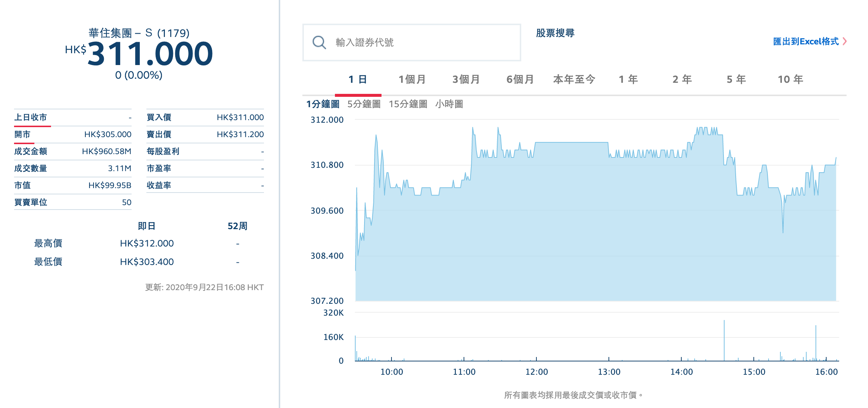Click the magnifying glass search icon
This screenshot has width=868, height=408.
[x=319, y=42]
